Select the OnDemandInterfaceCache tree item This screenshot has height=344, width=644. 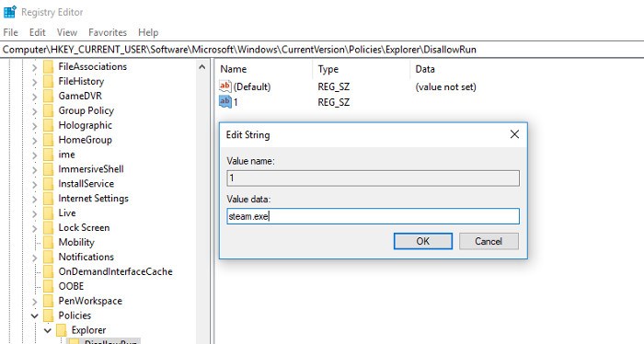pos(115,271)
